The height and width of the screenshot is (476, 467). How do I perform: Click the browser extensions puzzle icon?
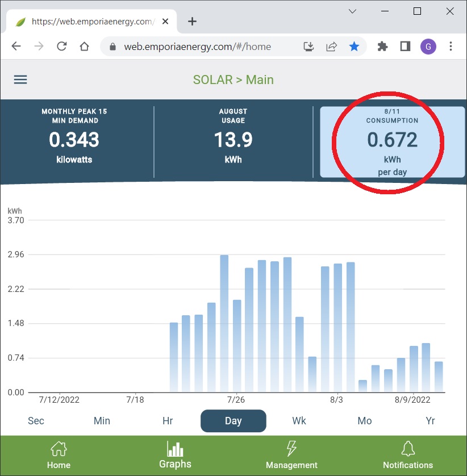pyautogui.click(x=383, y=47)
